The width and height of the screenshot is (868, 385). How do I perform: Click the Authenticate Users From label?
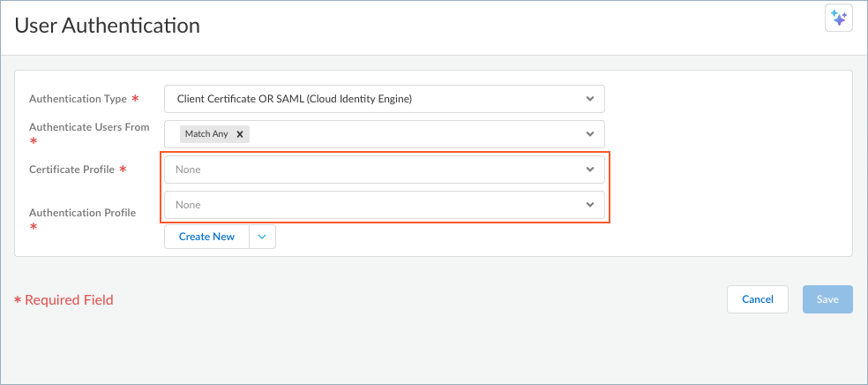click(x=89, y=127)
